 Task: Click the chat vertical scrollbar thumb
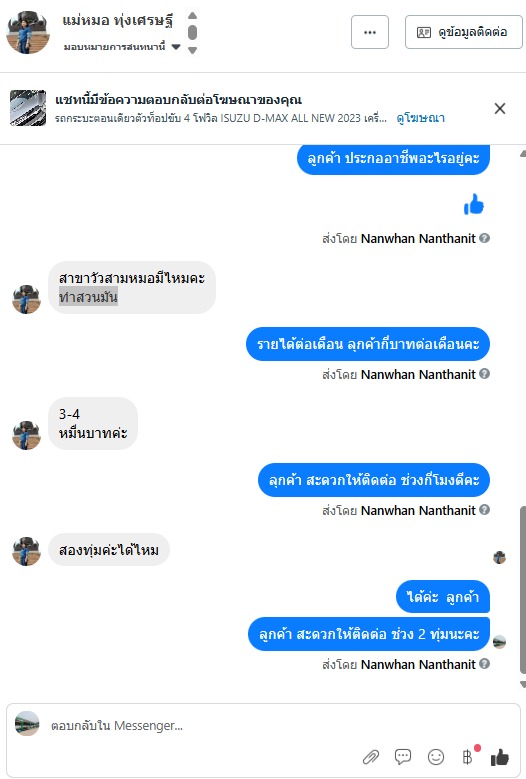(523, 589)
